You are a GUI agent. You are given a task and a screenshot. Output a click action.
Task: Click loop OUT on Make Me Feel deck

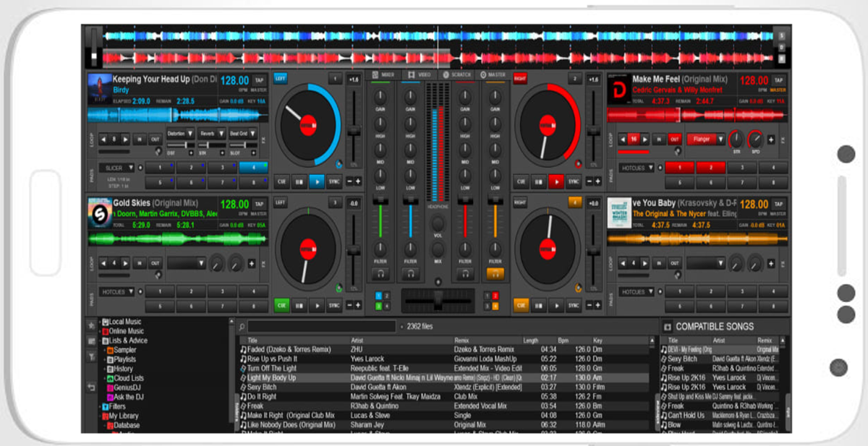tap(673, 139)
